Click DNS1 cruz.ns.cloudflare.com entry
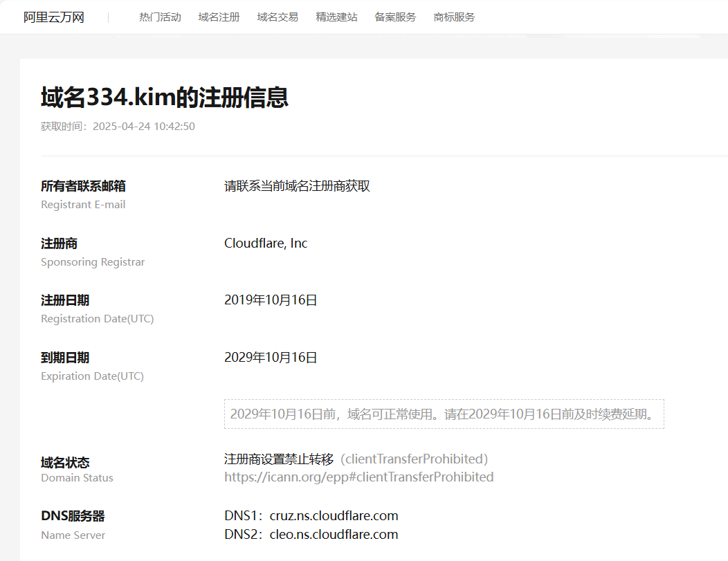Viewport: 728px width, 561px height. (311, 515)
